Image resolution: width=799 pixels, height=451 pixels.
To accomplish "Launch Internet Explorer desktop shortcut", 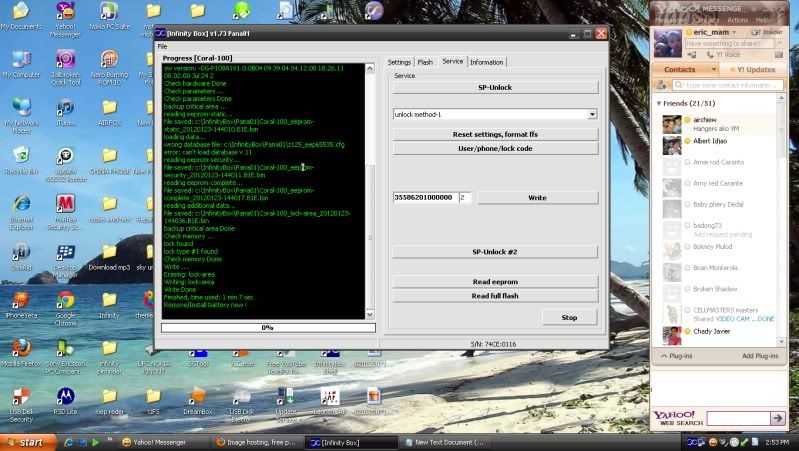I will (21, 212).
